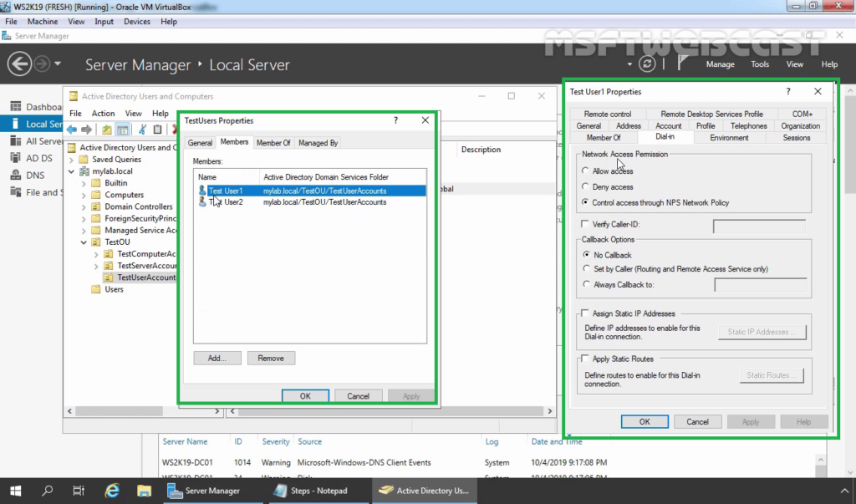856x504 pixels.
Task: Switch to the Member Of tab in TestUsers Properties
Action: [x=273, y=143]
